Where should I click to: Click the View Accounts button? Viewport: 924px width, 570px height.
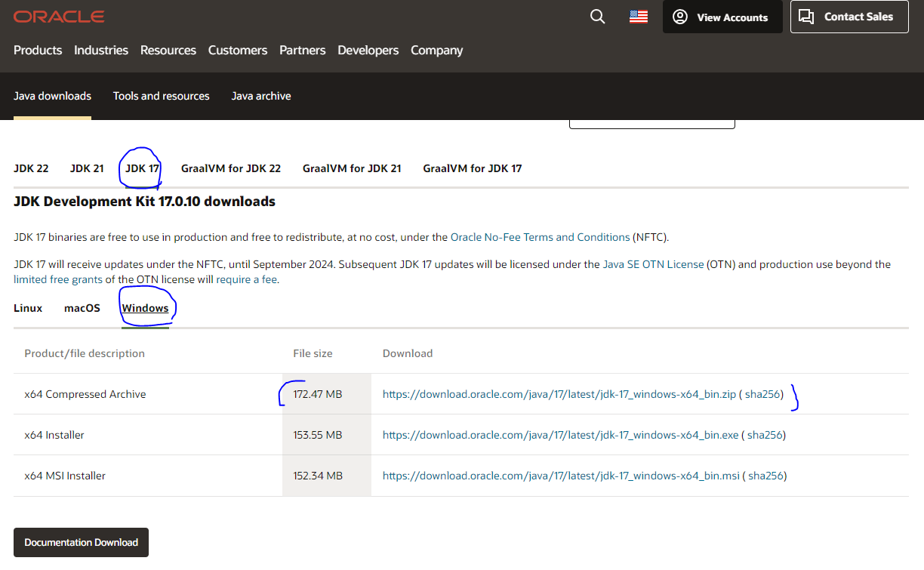coord(722,17)
